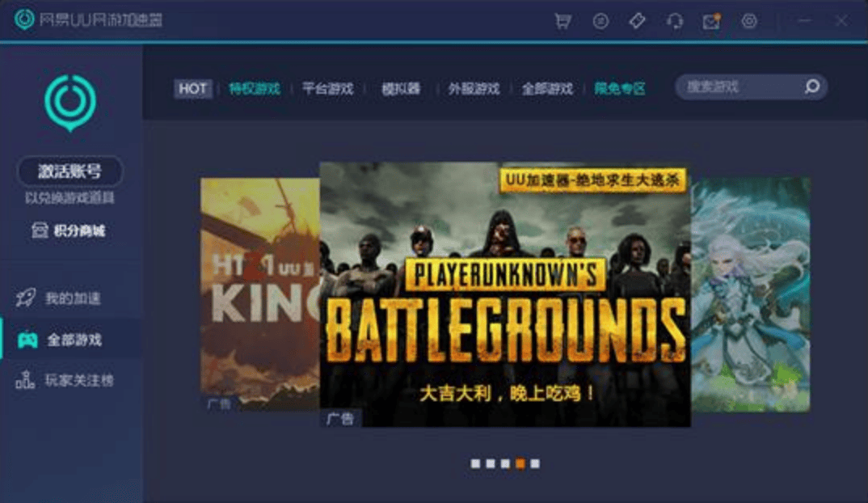Screen dimensions: 868x503
Task: Select the second carousel indicator dot
Action: 491,463
